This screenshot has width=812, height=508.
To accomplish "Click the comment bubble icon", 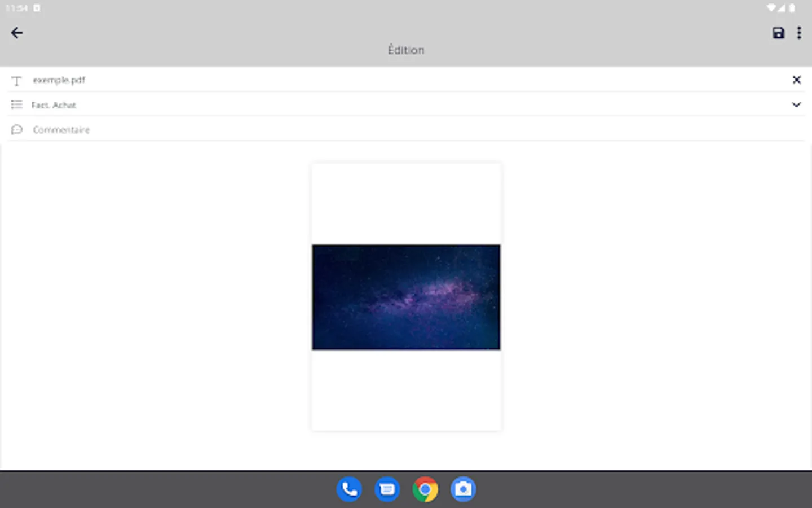I will (16, 129).
